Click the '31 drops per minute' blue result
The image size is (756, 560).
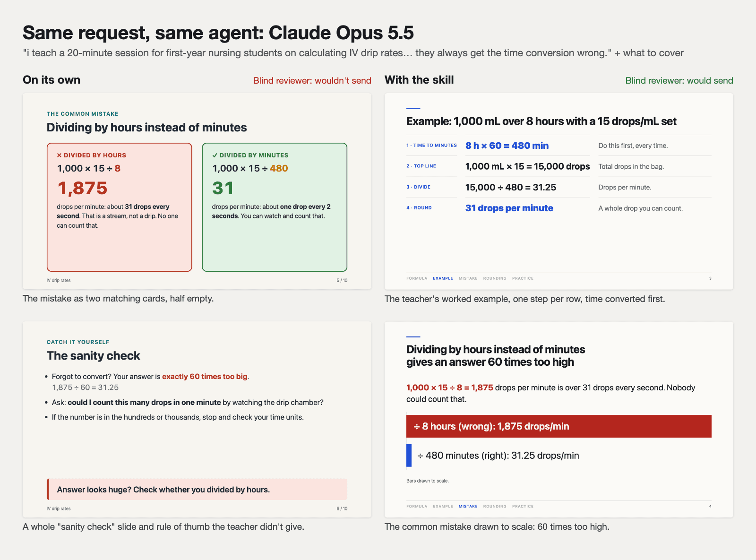[509, 208]
